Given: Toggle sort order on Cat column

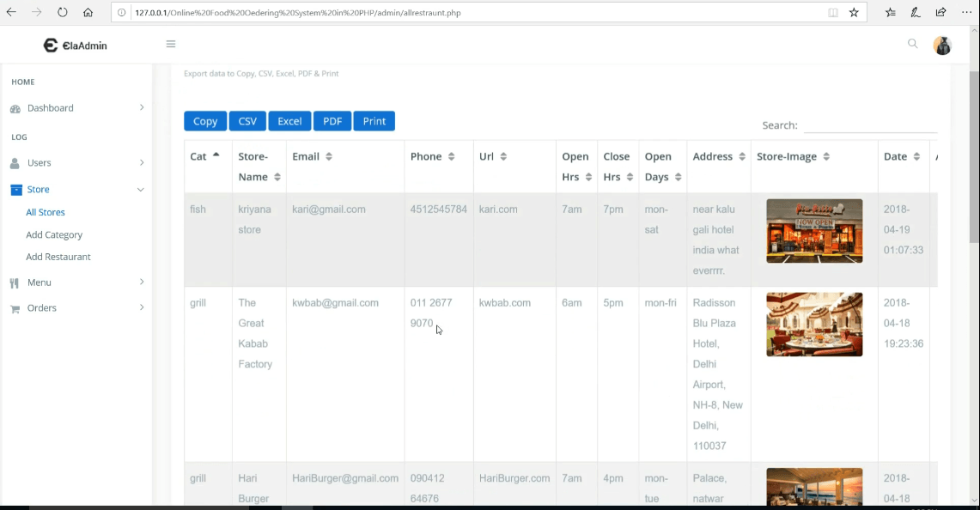Looking at the screenshot, I should tap(204, 156).
